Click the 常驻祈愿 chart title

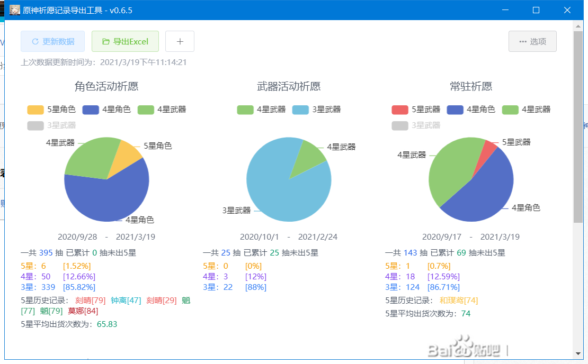pyautogui.click(x=471, y=87)
